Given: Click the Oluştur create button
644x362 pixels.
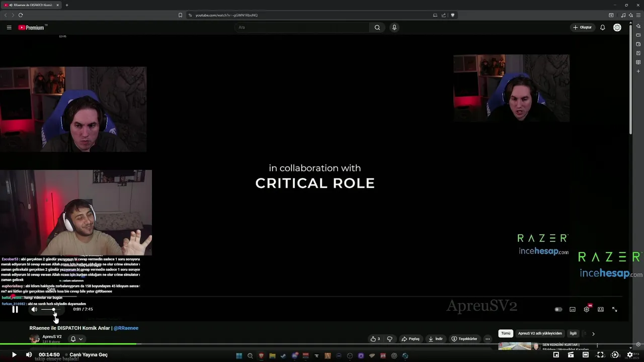Looking at the screenshot, I should [583, 28].
